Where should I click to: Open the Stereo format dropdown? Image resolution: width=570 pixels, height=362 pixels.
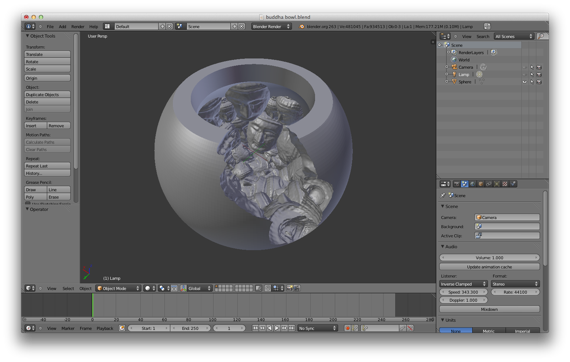tap(515, 284)
